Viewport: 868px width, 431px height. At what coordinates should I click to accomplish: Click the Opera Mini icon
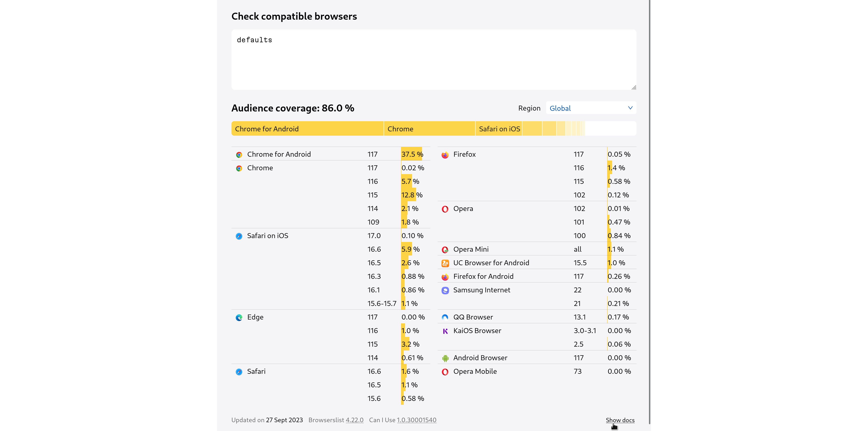tap(445, 250)
